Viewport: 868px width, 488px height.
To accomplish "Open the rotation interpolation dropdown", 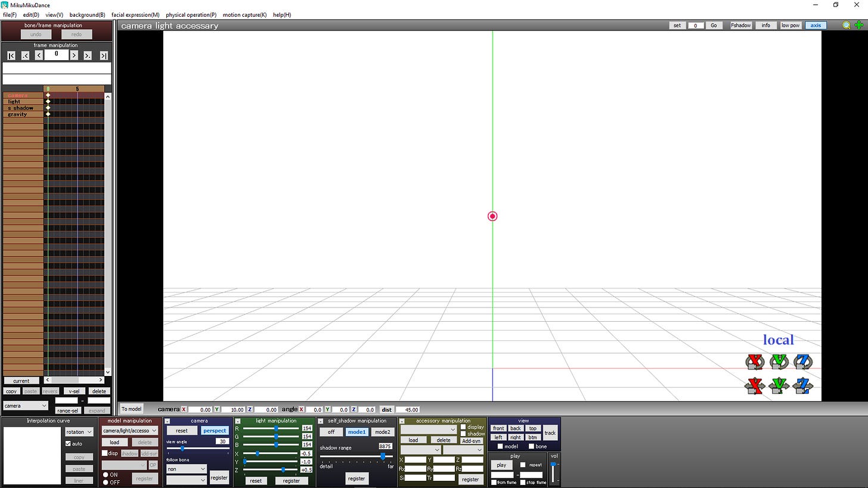I will [79, 431].
